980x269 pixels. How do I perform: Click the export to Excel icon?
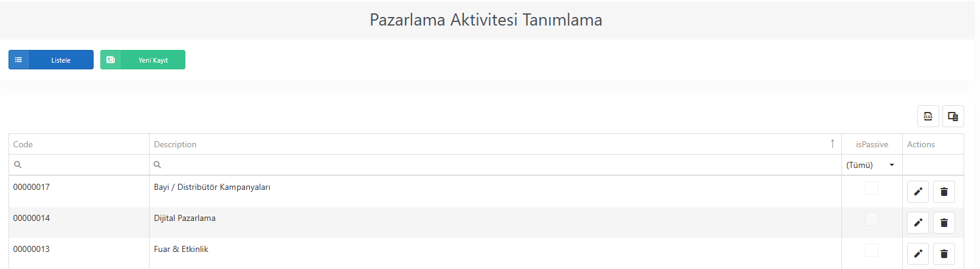click(x=928, y=116)
